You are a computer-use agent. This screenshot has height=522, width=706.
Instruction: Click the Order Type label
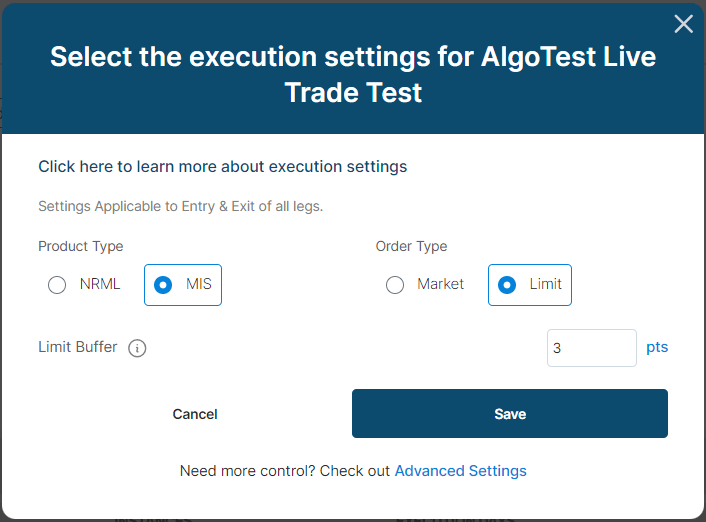point(411,247)
